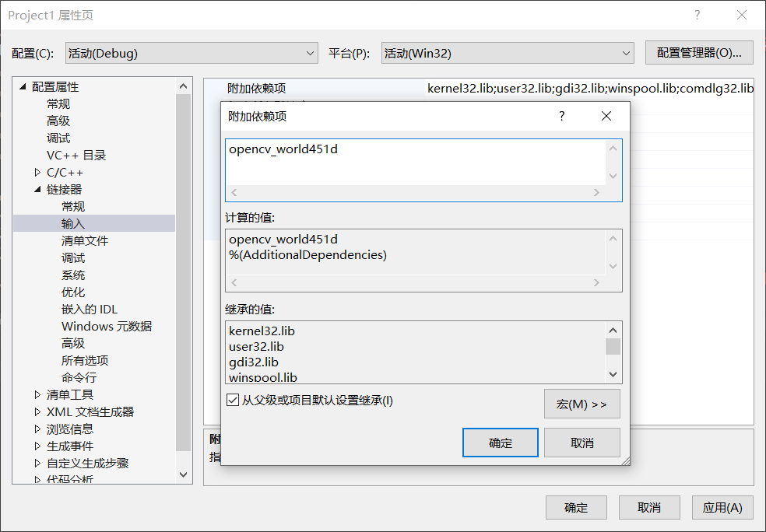
Task: Toggle 从父级或项目默认设置继承 checkbox
Action: pos(233,401)
